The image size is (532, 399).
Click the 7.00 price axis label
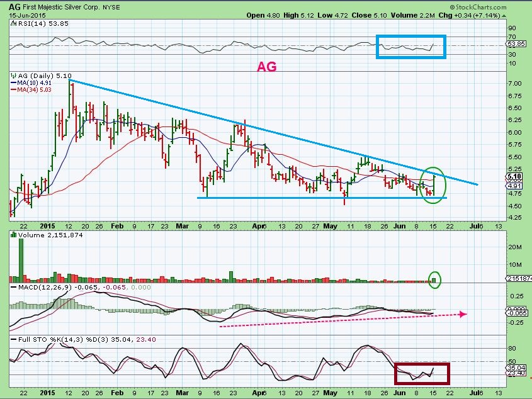[x=516, y=84]
